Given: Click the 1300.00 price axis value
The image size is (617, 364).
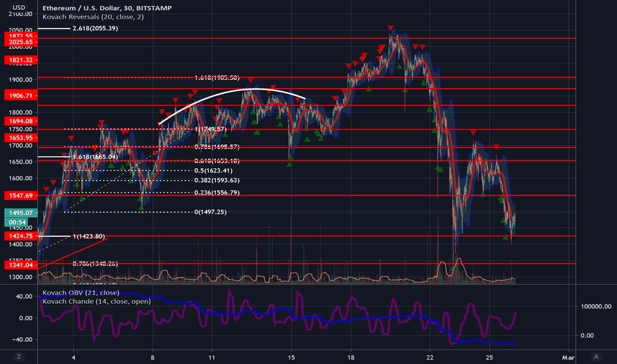Looking at the screenshot, I should [21, 277].
